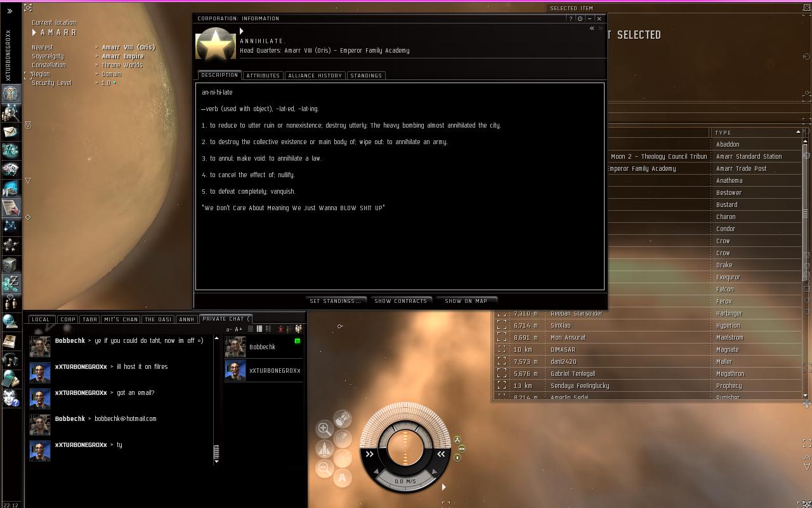Open the Corp chat tab

68,319
